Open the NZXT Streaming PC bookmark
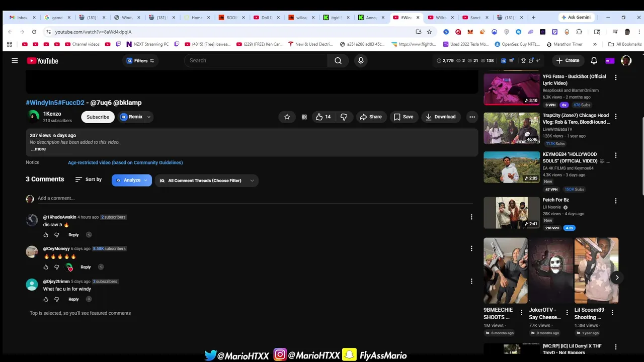 pyautogui.click(x=147, y=44)
